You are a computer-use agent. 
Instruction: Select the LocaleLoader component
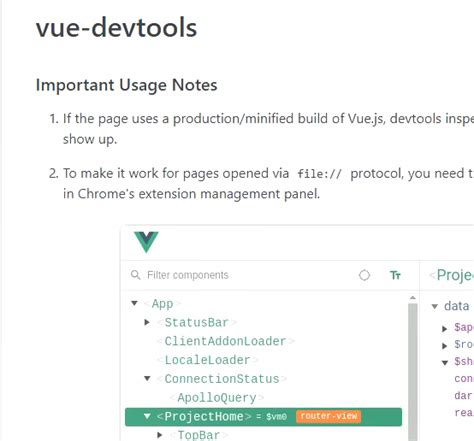click(207, 360)
